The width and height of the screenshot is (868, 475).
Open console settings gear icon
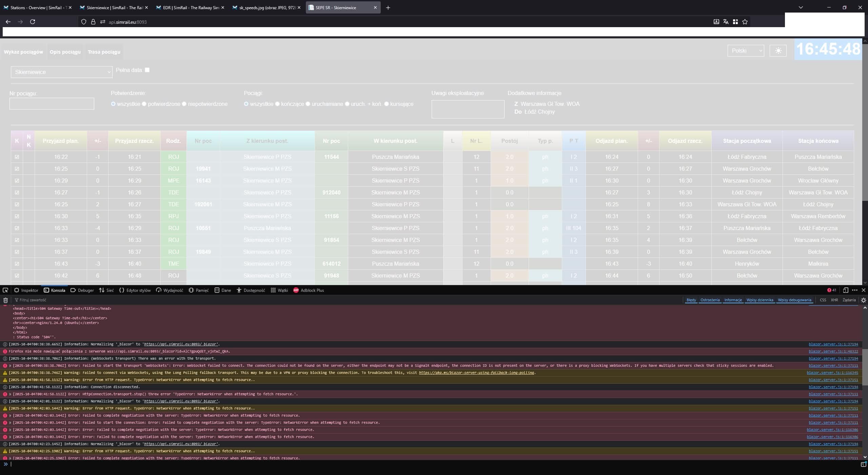pos(863,300)
